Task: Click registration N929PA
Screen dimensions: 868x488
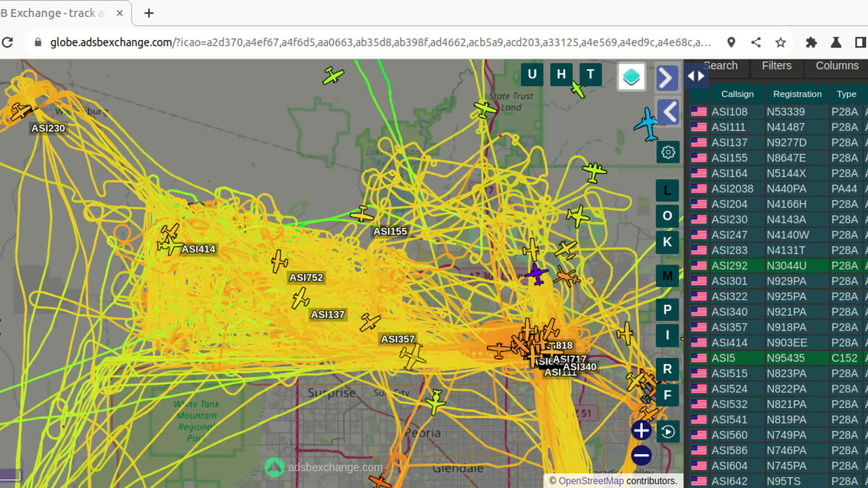Action: point(787,281)
